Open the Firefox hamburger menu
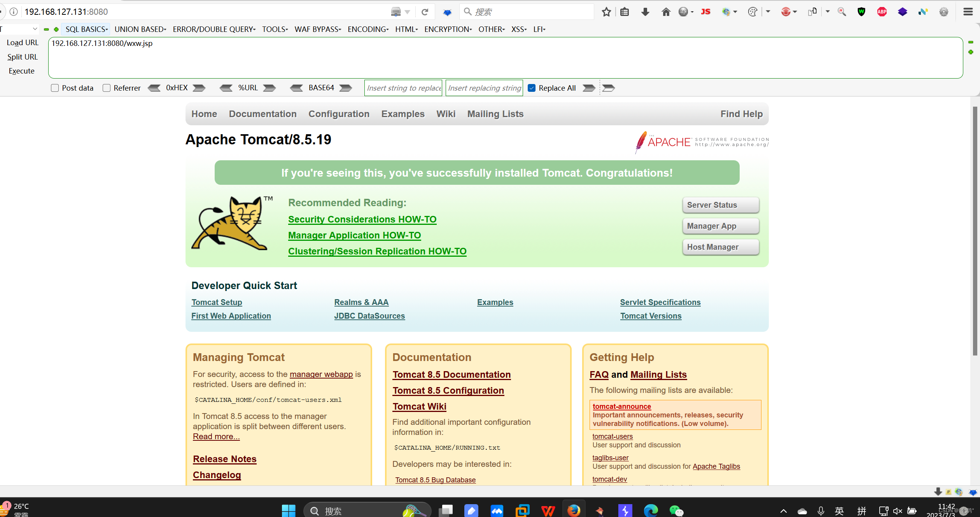Image resolution: width=980 pixels, height=517 pixels. tap(968, 12)
